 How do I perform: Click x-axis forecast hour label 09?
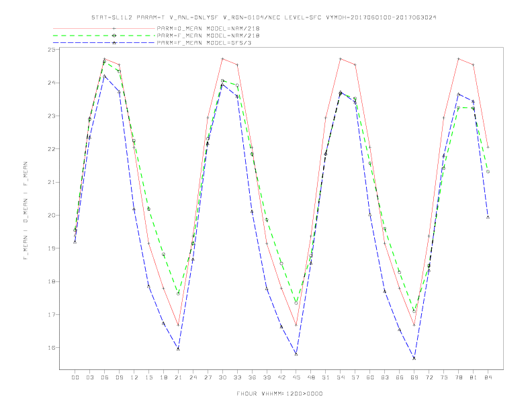click(119, 377)
